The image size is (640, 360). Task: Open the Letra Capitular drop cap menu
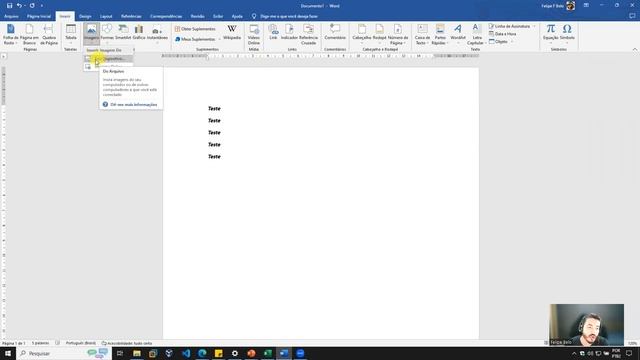point(476,34)
